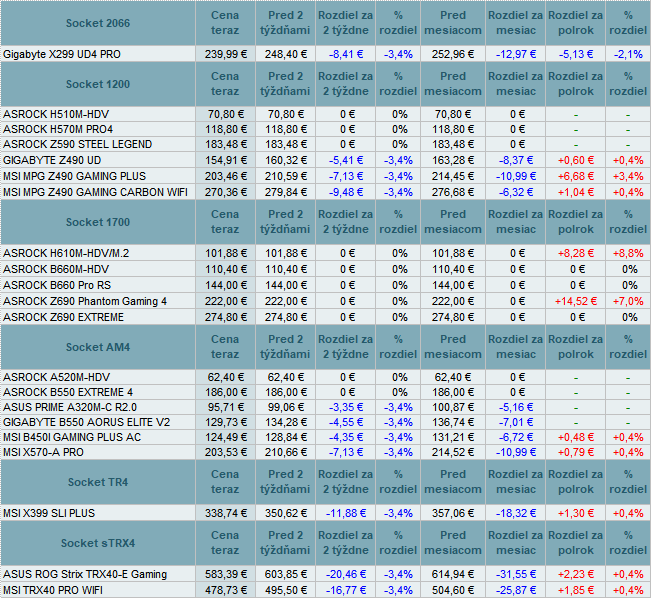The height and width of the screenshot is (598, 651).
Task: Select ASROCK H610M-HDV/M.2 motherboard name
Action: (66, 253)
